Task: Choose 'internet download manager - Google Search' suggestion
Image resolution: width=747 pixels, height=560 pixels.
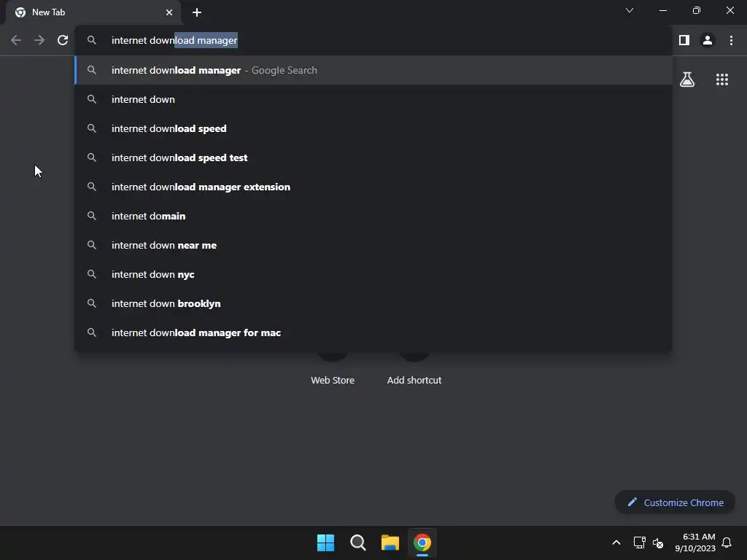Action: (373, 71)
